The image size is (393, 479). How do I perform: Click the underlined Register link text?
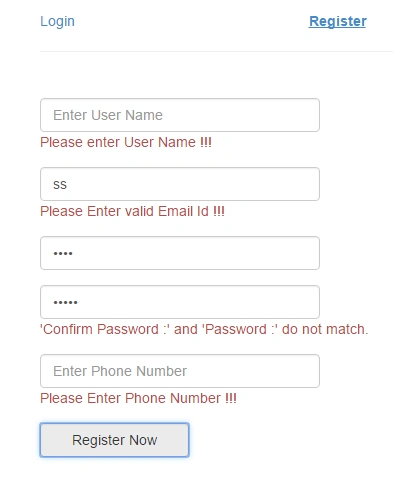click(x=337, y=21)
